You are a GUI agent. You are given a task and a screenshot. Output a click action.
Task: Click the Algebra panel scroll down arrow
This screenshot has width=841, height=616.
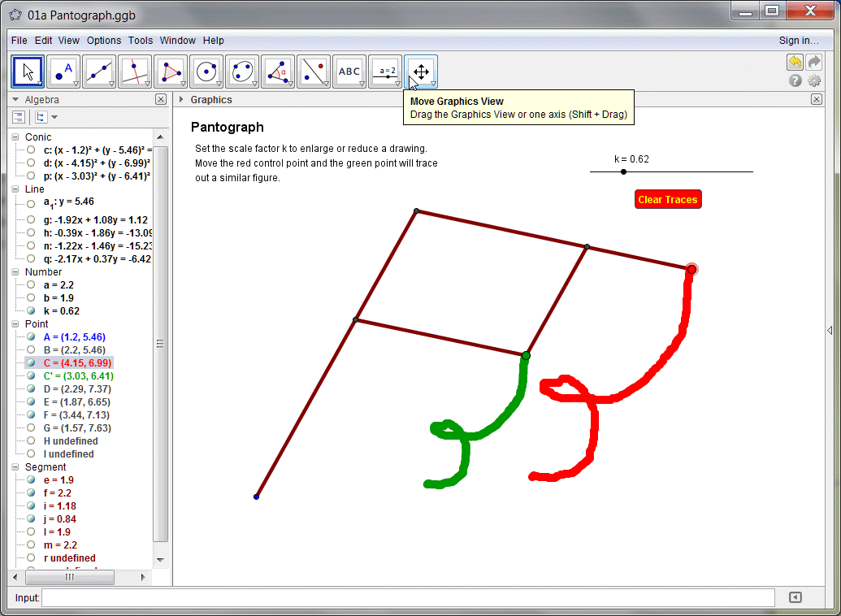click(160, 560)
